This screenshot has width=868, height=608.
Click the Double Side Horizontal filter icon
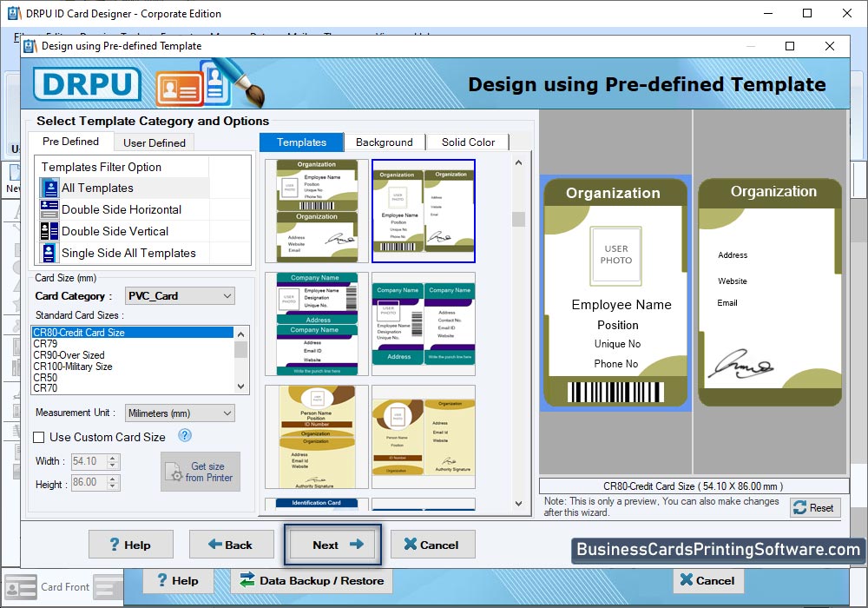(49, 209)
